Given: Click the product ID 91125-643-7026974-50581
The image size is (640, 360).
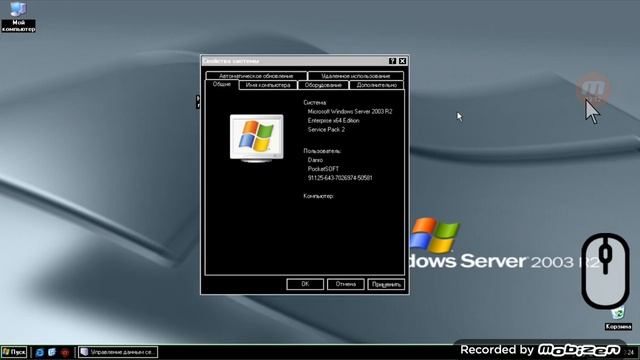Looking at the screenshot, I should coord(340,178).
